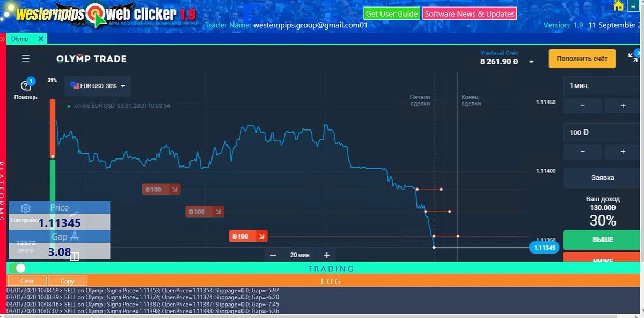Toggle the TRADING switch
This screenshot has width=644, height=318.
click(x=17, y=268)
